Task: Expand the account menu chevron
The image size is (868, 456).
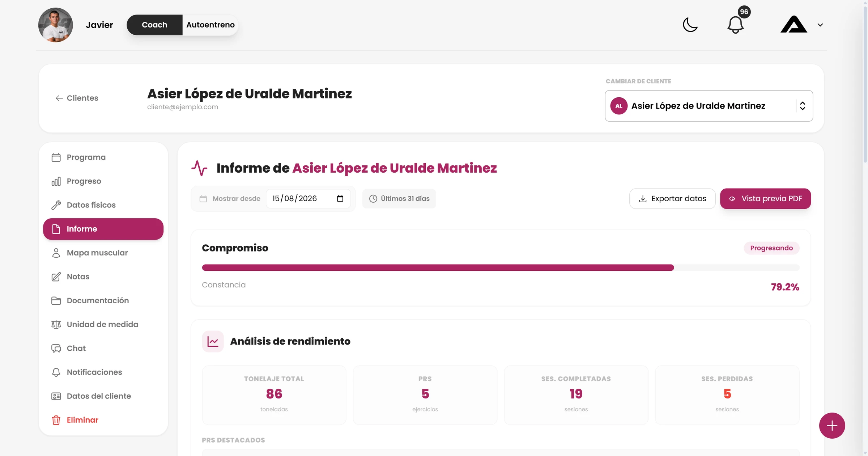Action: [820, 25]
